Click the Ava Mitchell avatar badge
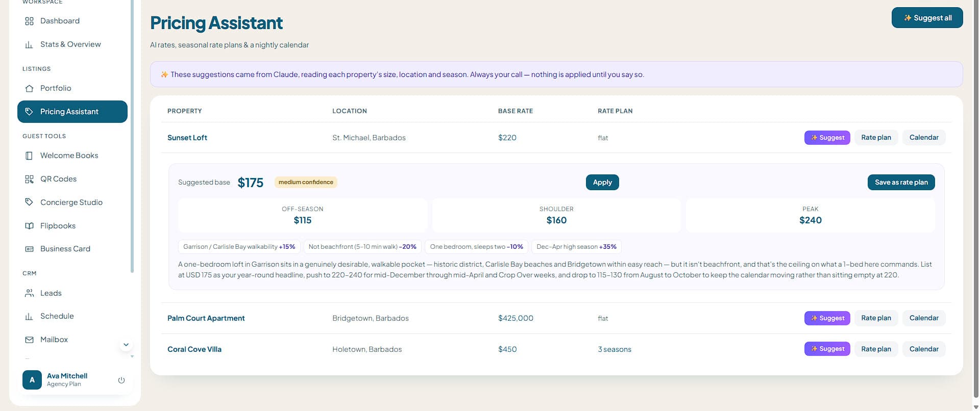 tap(32, 380)
